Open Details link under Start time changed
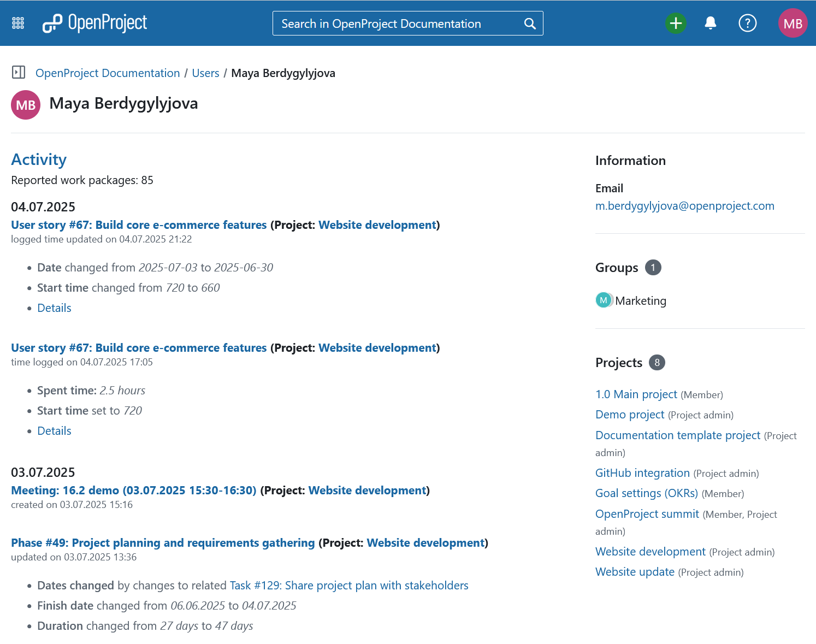Image resolution: width=816 pixels, height=644 pixels. [54, 308]
